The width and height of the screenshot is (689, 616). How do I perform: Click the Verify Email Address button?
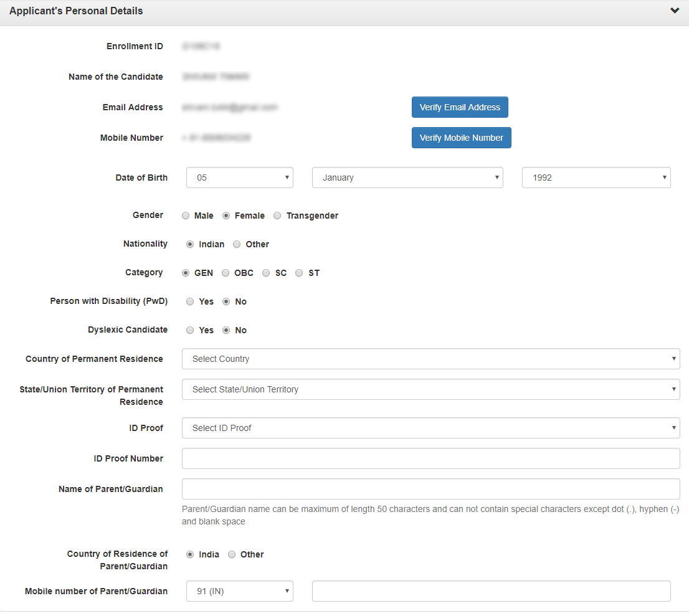(460, 107)
